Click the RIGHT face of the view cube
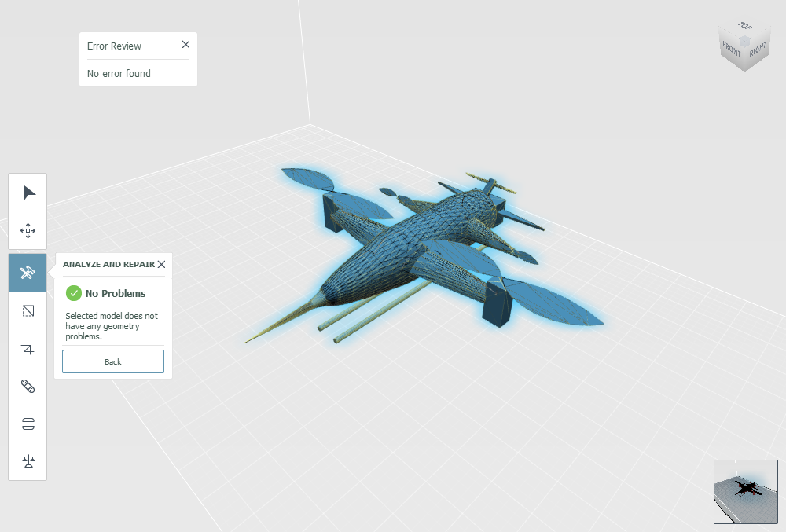Image resolution: width=786 pixels, height=532 pixels. pos(757,53)
